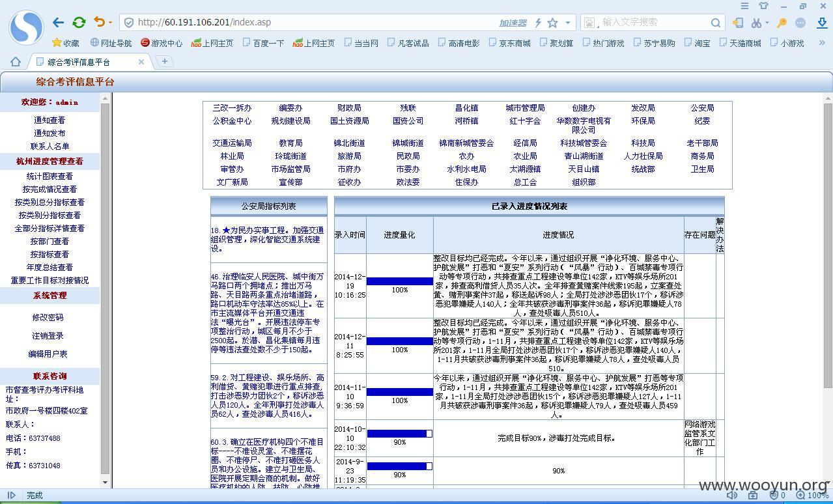
Task: Bookmark this page with the star icon
Action: pos(552,23)
